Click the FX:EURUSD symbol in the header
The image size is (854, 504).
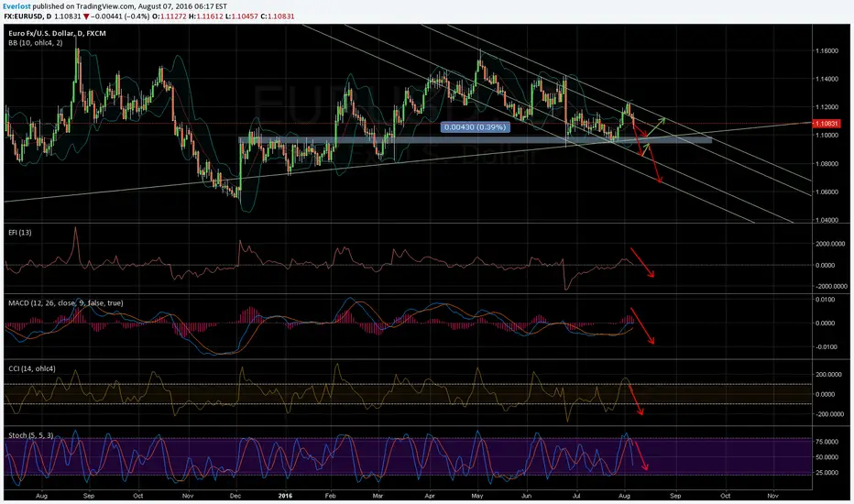pos(24,16)
